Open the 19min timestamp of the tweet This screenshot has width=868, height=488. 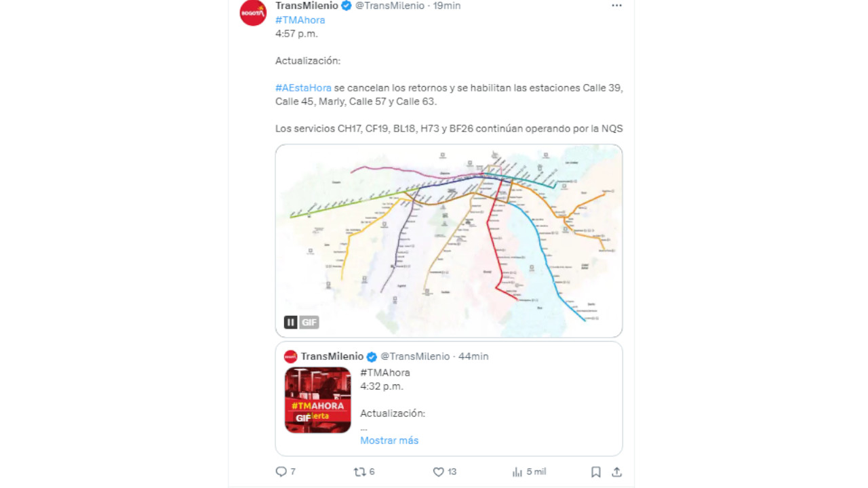coord(447,6)
